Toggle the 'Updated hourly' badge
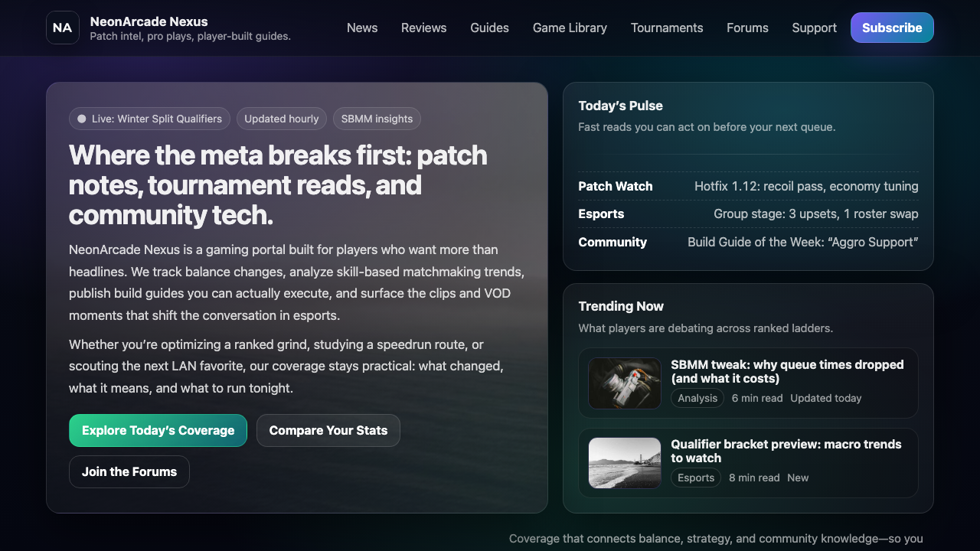 coord(281,119)
